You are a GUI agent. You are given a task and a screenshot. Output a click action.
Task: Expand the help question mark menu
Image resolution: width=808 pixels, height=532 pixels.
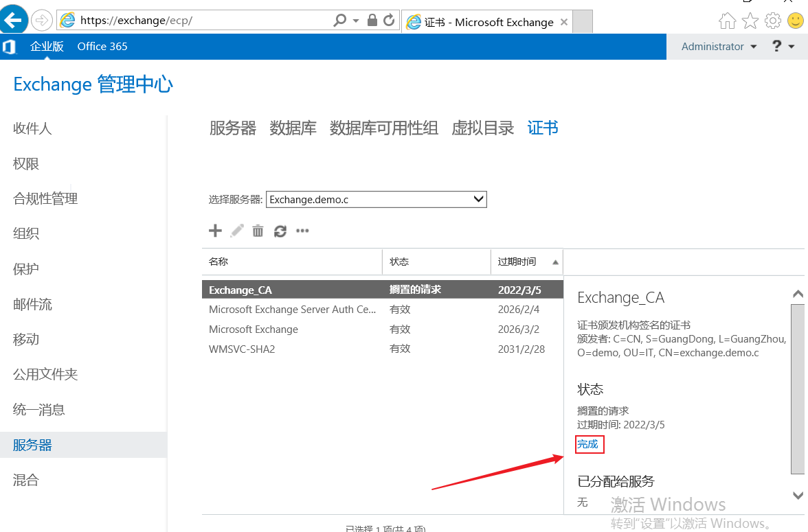click(783, 47)
